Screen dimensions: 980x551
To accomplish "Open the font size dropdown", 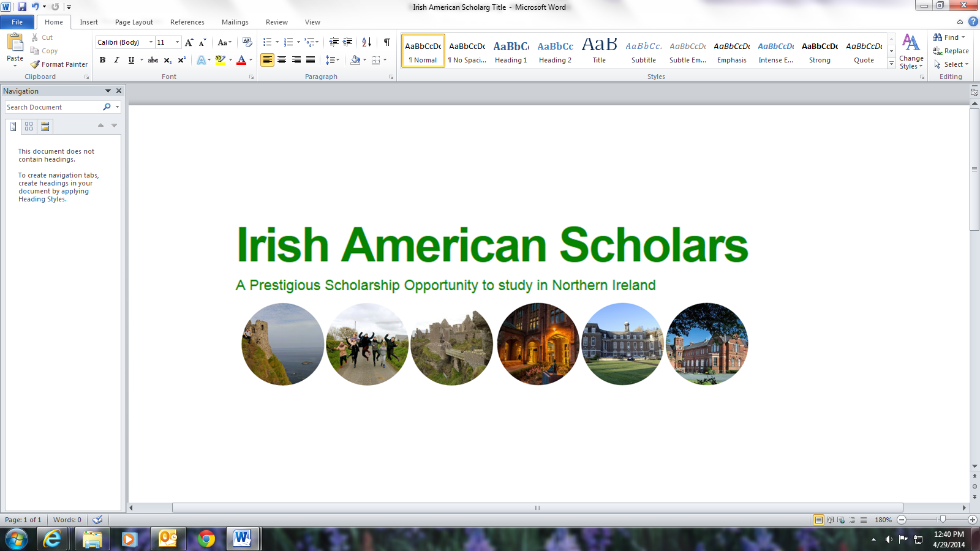I will 177,42.
